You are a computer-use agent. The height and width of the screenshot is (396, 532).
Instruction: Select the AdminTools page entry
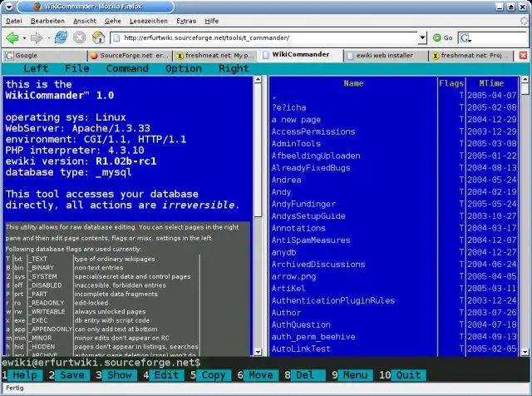tap(296, 144)
